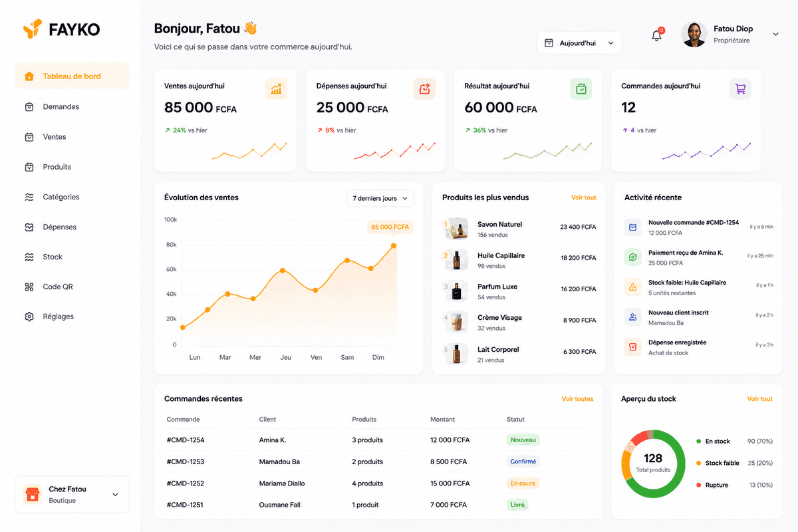The image size is (798, 532).
Task: Open the notification bell icon
Action: (656, 36)
